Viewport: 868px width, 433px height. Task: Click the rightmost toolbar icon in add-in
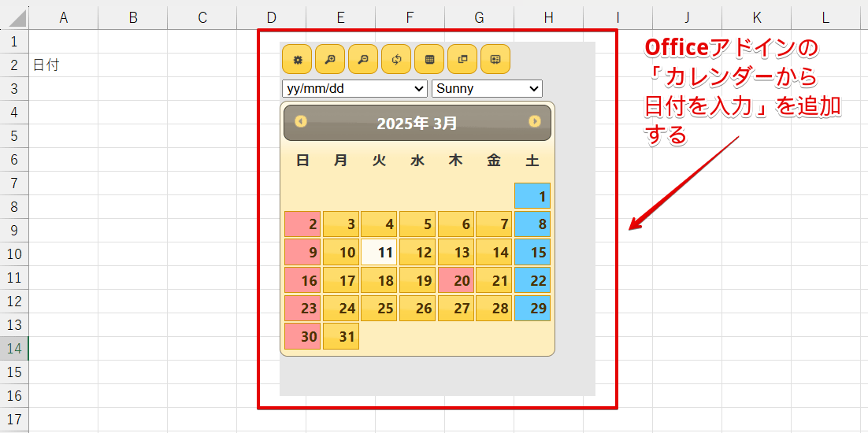coord(495,59)
